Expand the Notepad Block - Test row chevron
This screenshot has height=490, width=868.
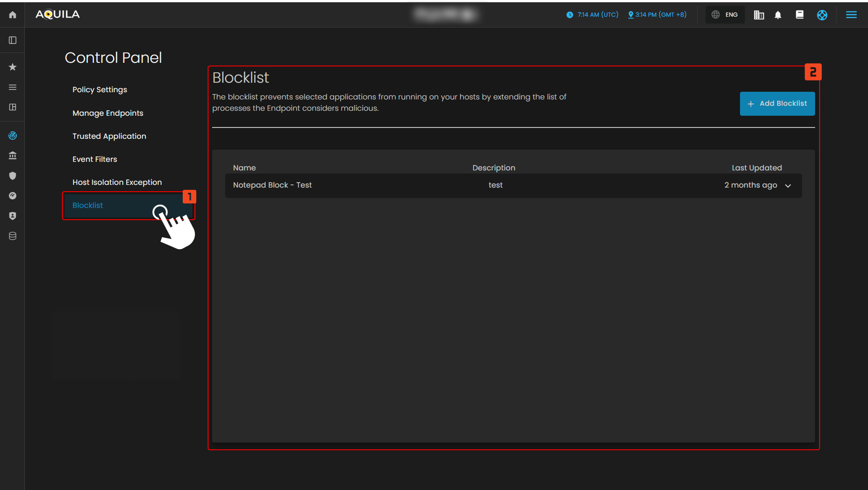click(788, 186)
